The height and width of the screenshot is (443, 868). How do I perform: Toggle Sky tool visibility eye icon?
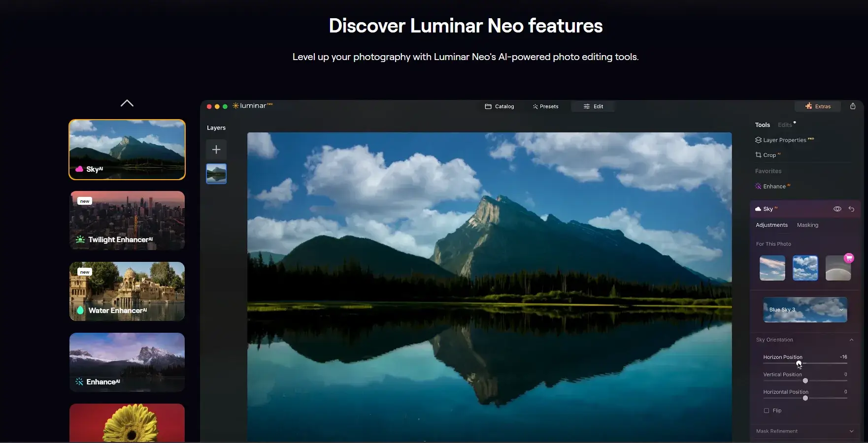(x=837, y=209)
